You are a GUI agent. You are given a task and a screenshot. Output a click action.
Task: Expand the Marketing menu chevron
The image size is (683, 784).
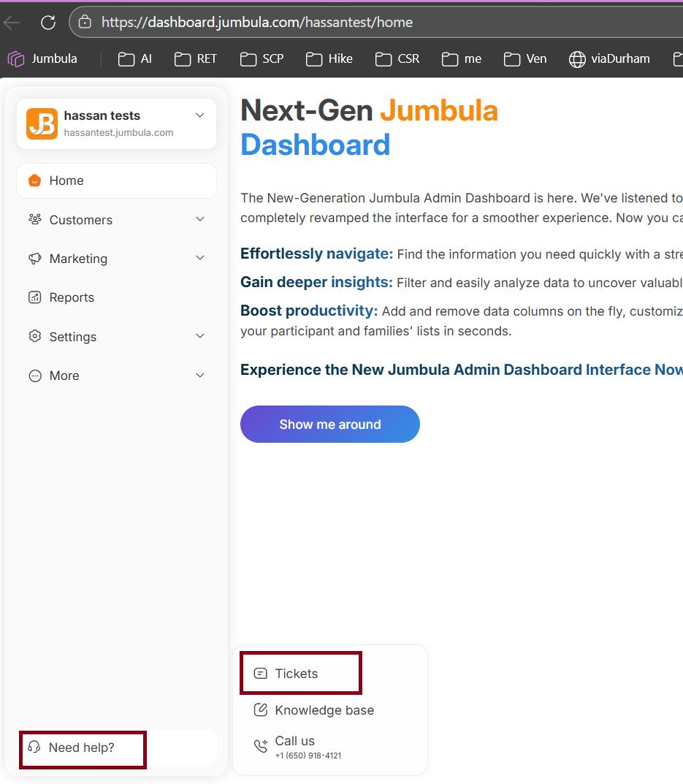(200, 258)
